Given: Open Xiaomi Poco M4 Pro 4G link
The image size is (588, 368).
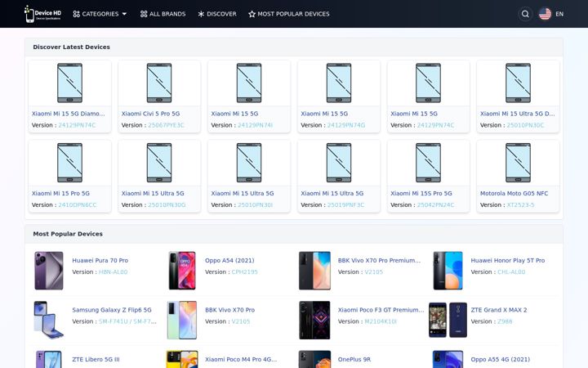Looking at the screenshot, I should (241, 359).
